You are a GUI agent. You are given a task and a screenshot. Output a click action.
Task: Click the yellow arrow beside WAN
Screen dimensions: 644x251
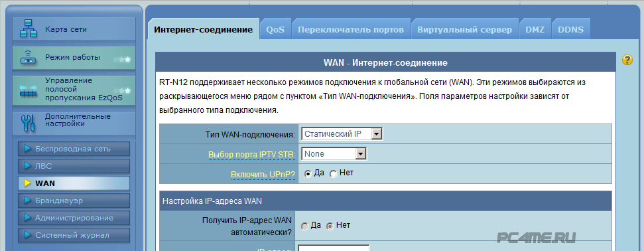pos(27,183)
